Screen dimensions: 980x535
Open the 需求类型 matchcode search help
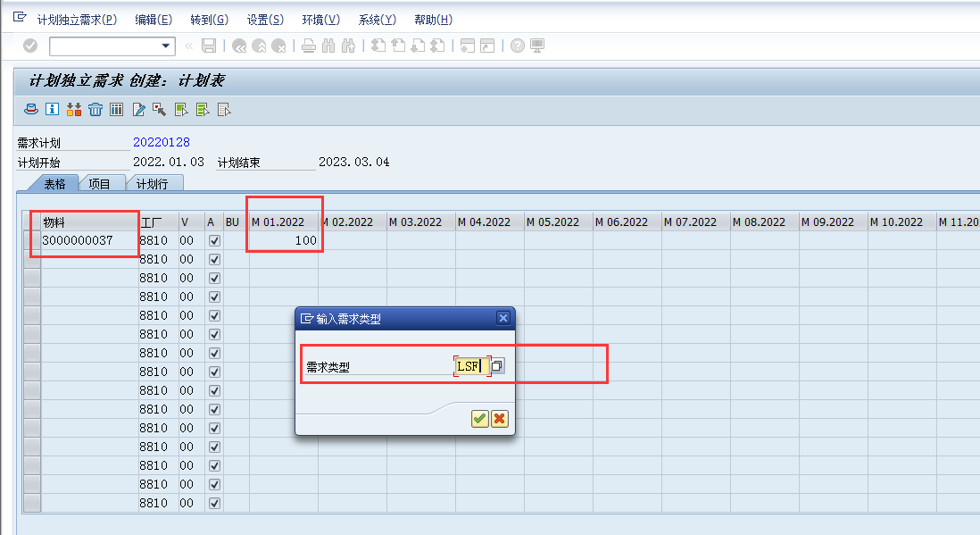pyautogui.click(x=497, y=365)
